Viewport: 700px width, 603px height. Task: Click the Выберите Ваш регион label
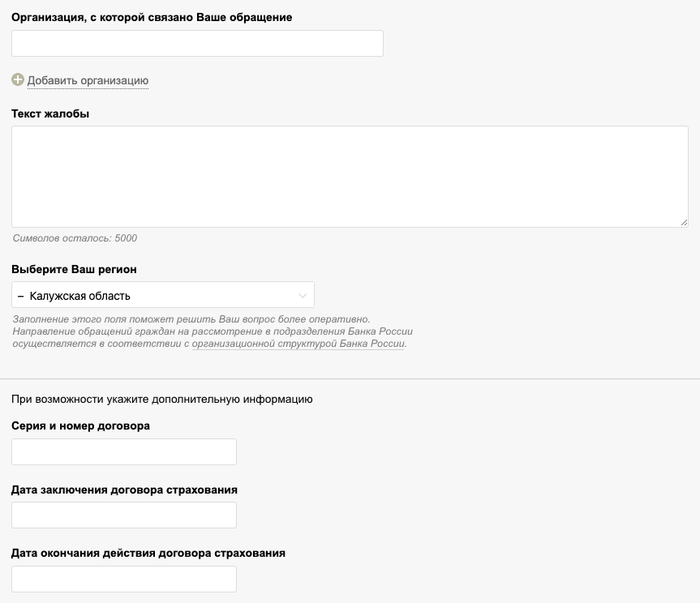[74, 270]
